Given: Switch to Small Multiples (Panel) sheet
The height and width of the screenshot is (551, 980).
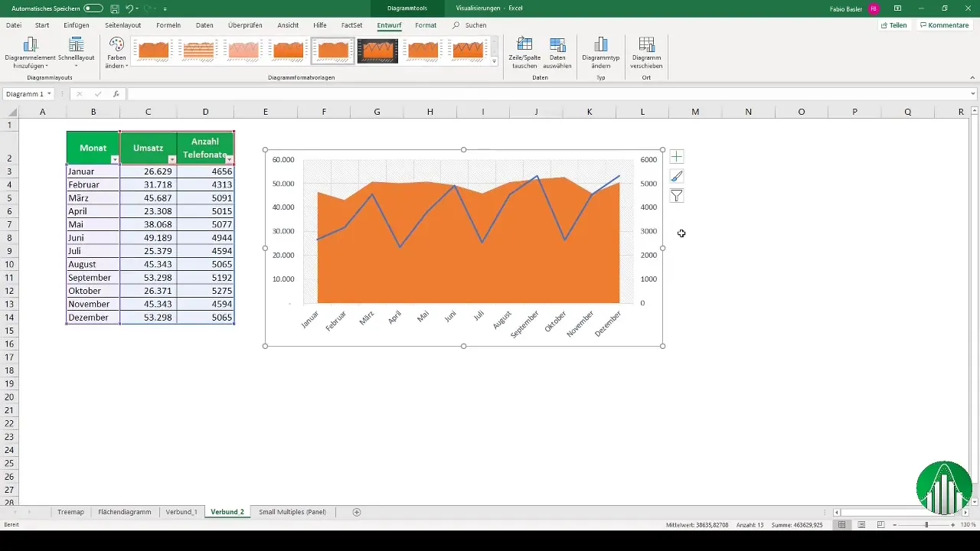Looking at the screenshot, I should coord(292,512).
